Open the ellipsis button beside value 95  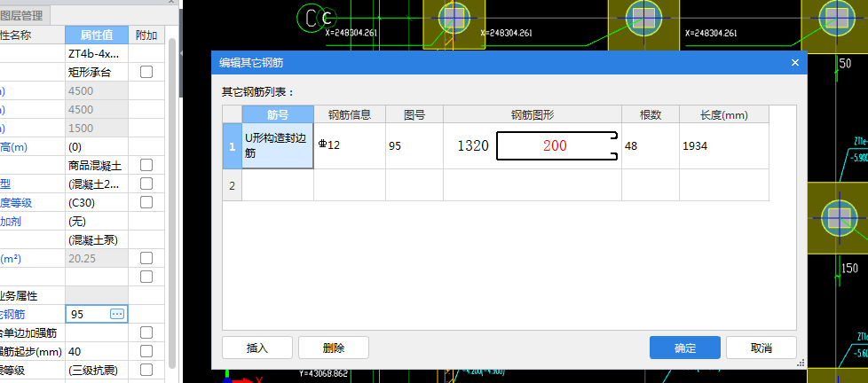coord(117,314)
